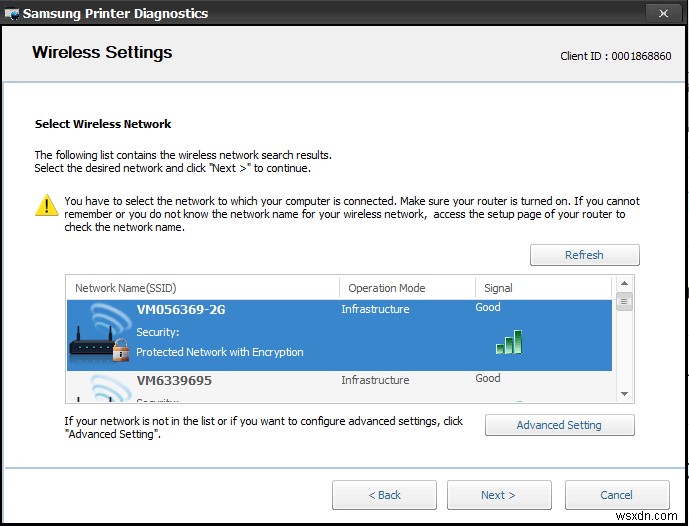
Task: Select the VM056369-2G network
Action: click(x=181, y=310)
